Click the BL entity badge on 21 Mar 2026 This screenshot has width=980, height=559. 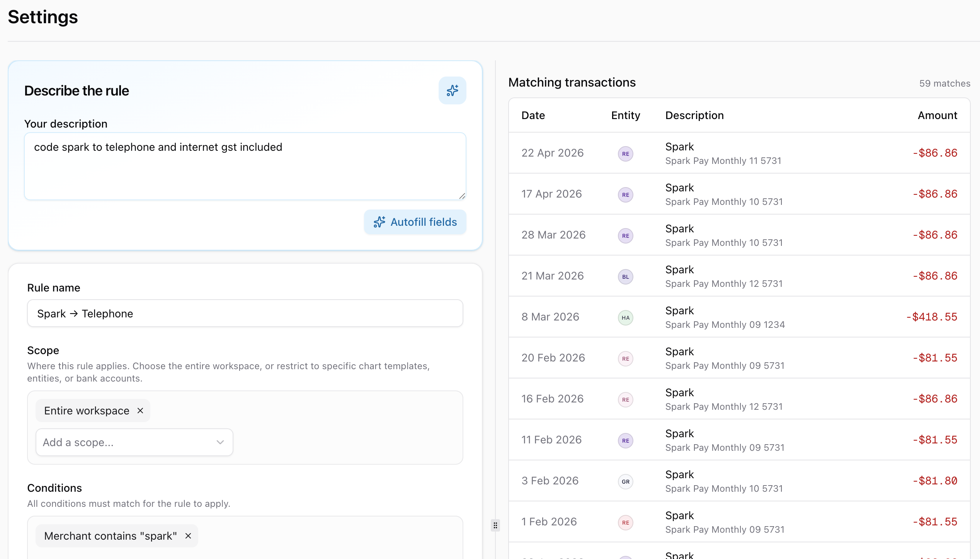[625, 277]
